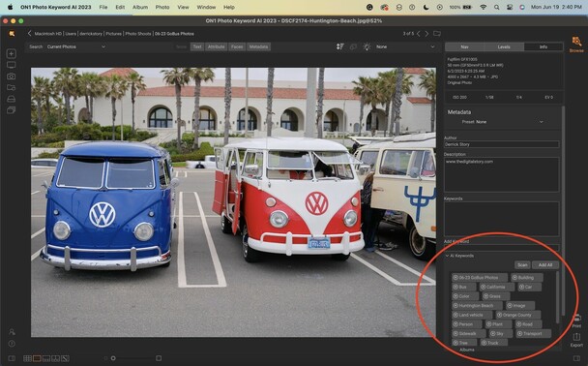Add the Huntington Beach AI keyword
The image size is (588, 366).
(x=476, y=306)
